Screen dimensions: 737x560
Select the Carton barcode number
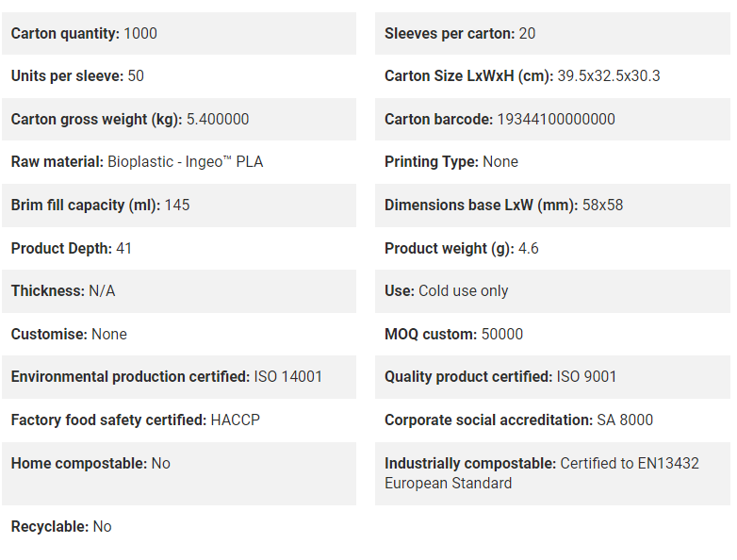pos(555,120)
